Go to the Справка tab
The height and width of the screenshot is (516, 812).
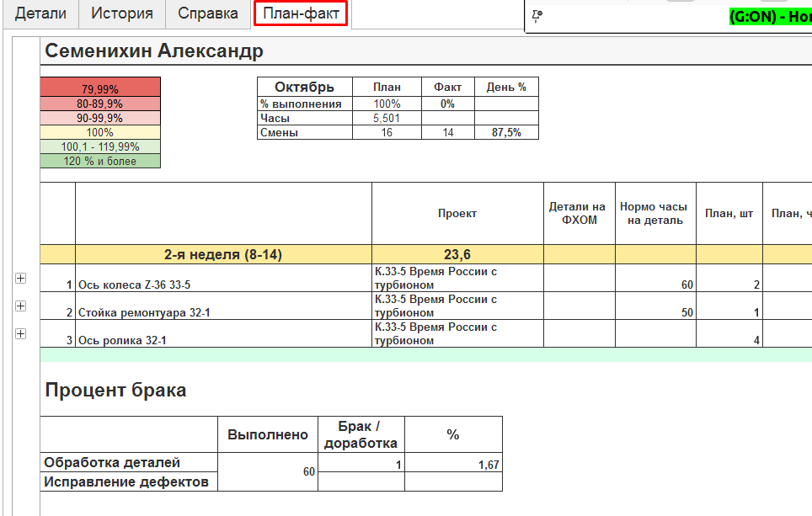[208, 14]
